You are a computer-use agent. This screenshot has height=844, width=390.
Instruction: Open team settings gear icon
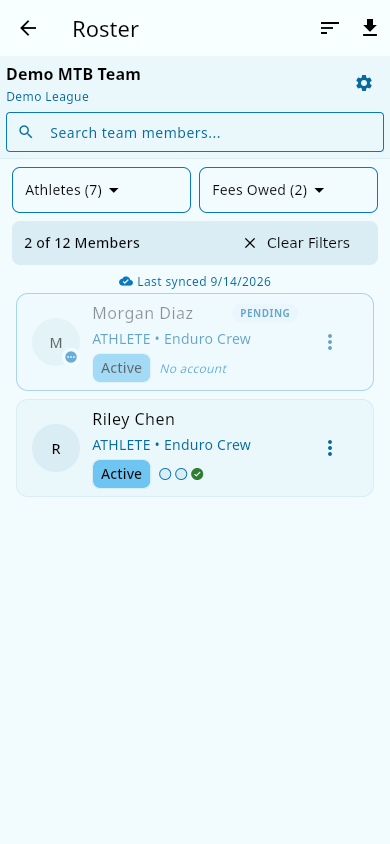[x=364, y=83]
